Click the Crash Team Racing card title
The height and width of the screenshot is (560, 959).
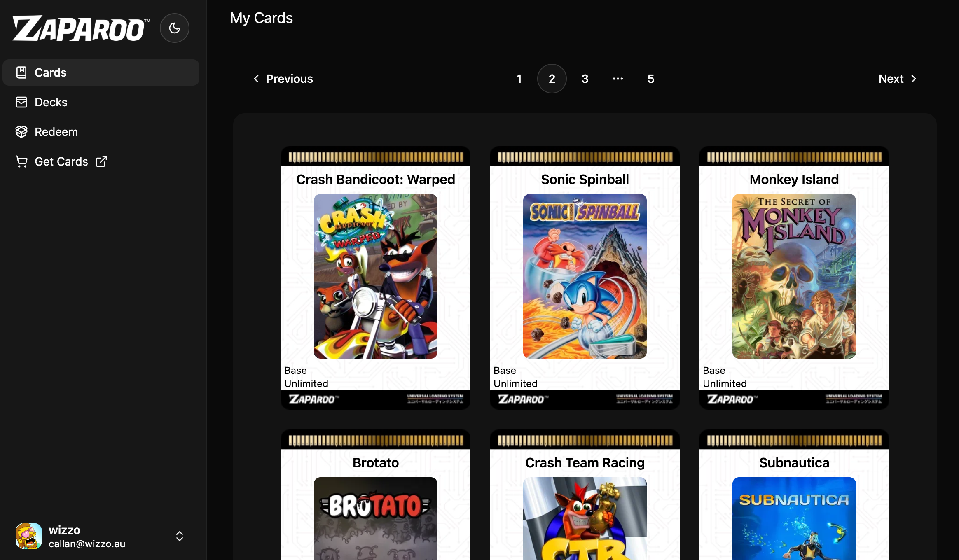585,463
